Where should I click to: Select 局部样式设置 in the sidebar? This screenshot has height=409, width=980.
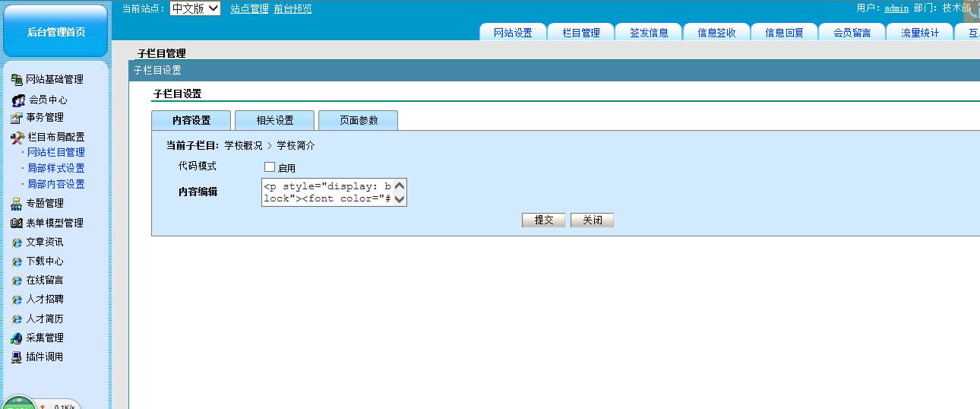point(56,169)
